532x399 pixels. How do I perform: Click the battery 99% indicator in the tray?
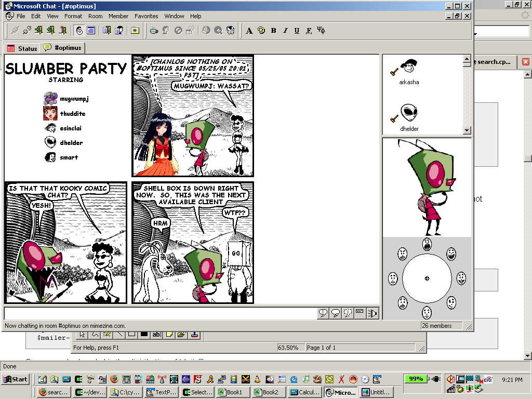pos(416,379)
